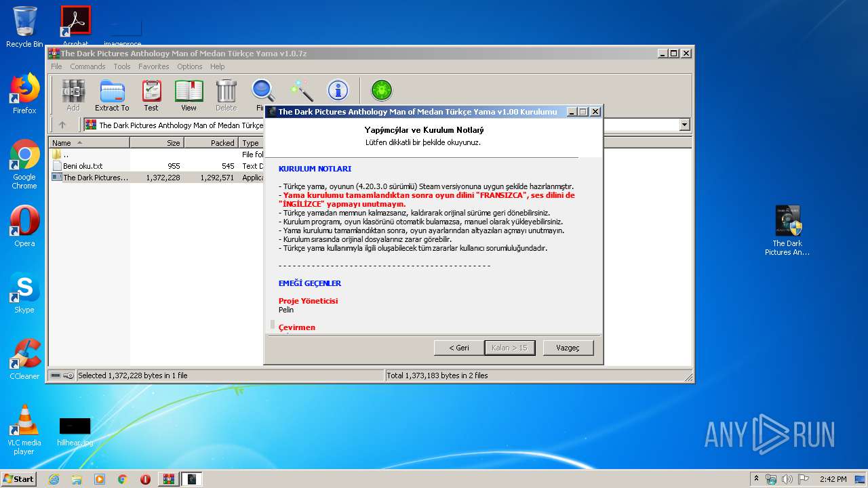
Task: Open The Dark Pictures desktop installer icon
Action: coord(787,230)
